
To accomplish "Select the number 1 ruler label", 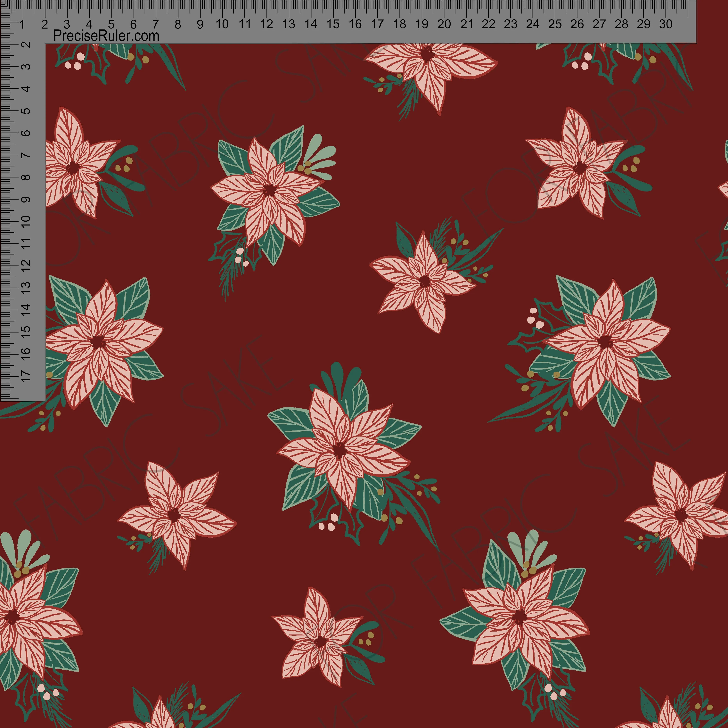I will (22, 24).
